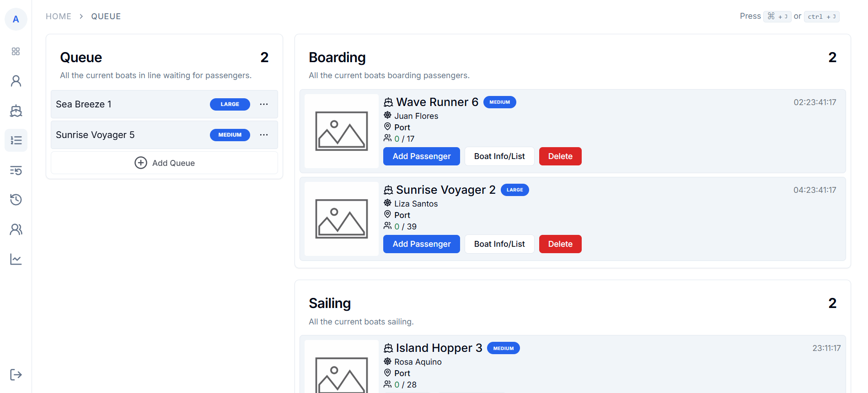Click Sunrise Voyager 2 image thumbnail
Screen dimensions: 868x393
click(x=342, y=219)
